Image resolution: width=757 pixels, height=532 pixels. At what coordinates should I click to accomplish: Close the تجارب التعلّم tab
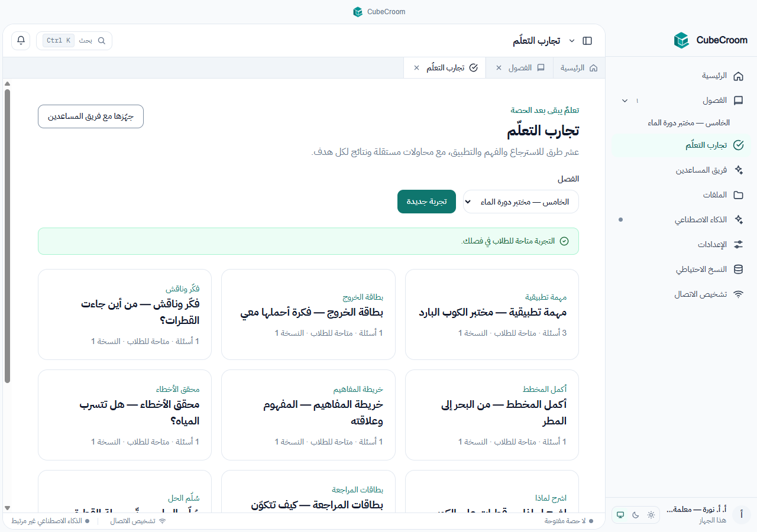[x=416, y=68]
